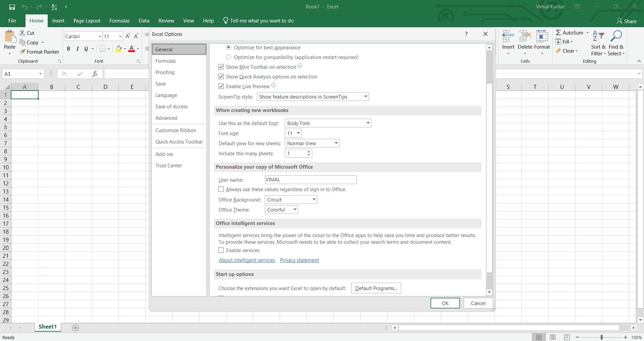This screenshot has height=341, width=644.
Task: Switch to the Formulas ribbon tab
Action: point(119,20)
